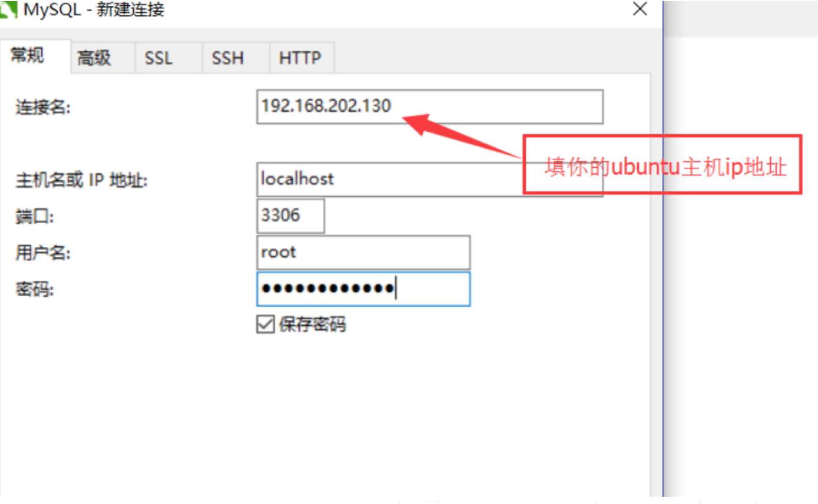Click the port field showing 3306
This screenshot has height=504, width=818.
click(x=291, y=216)
